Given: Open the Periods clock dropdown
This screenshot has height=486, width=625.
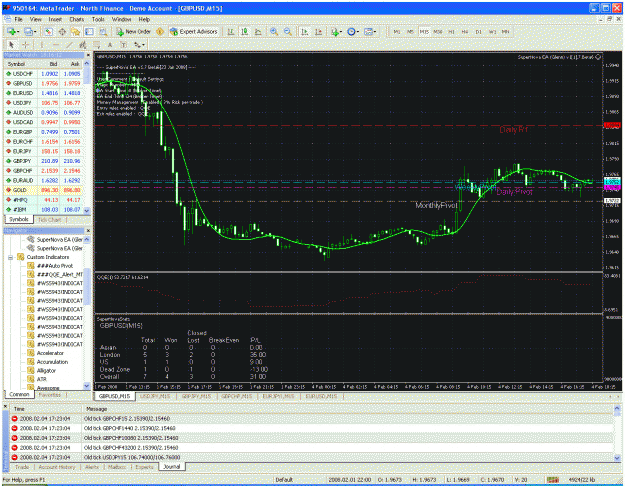Looking at the screenshot, I should coord(352,31).
